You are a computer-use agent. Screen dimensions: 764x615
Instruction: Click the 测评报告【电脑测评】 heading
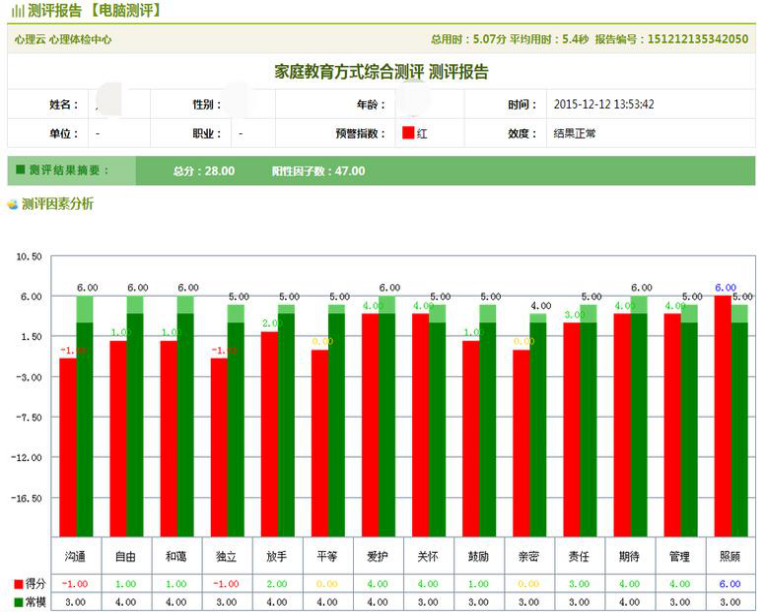tap(95, 11)
